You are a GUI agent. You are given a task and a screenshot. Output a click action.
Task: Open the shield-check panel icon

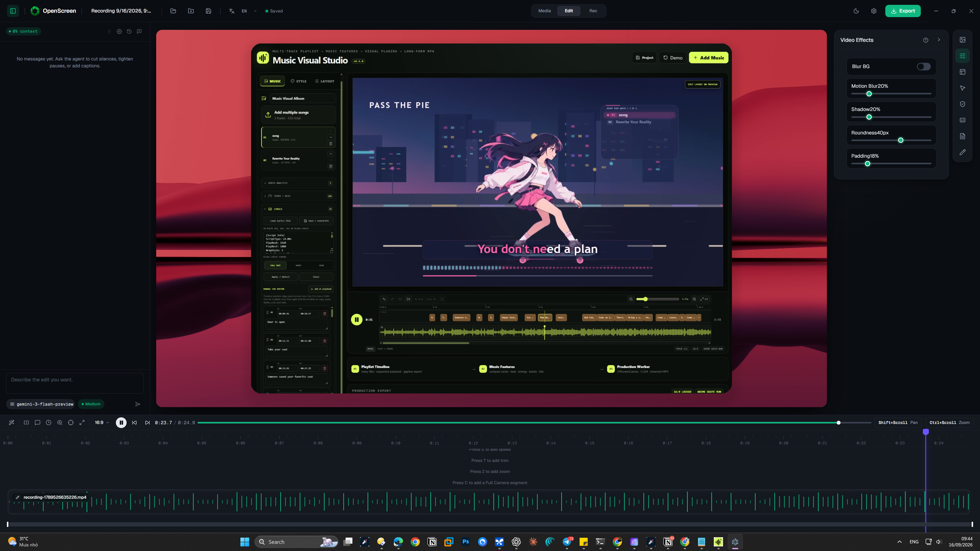pyautogui.click(x=962, y=104)
